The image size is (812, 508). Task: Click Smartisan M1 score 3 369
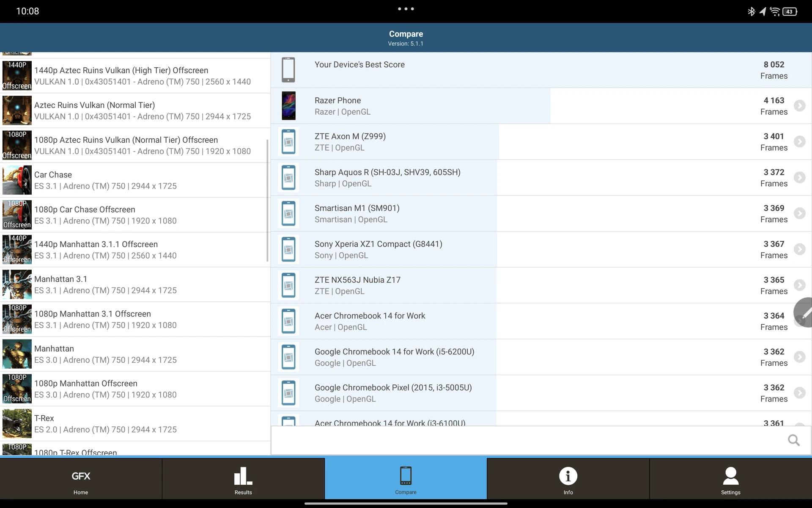pos(774,208)
